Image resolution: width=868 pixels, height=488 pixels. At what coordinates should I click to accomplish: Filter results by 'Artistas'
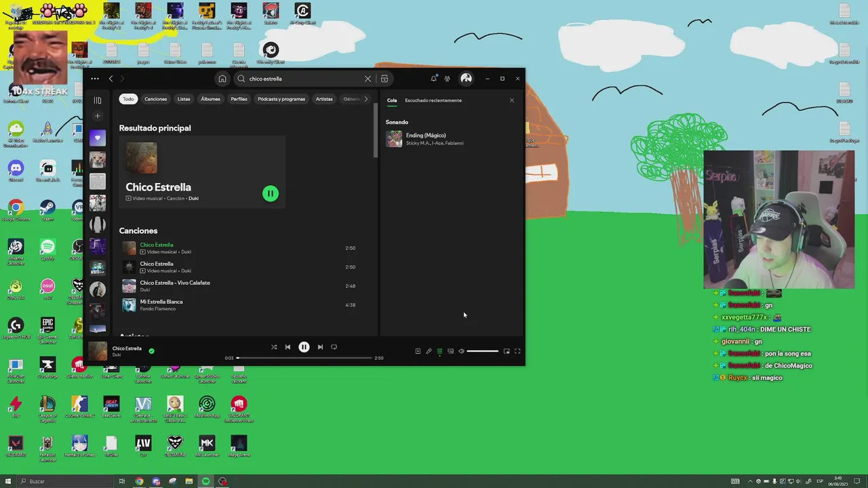coord(324,99)
